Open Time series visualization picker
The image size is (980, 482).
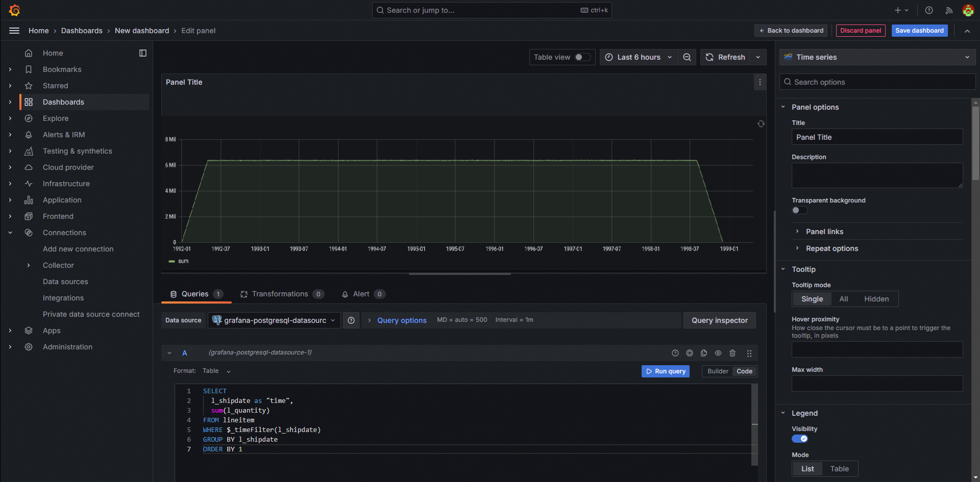[877, 57]
